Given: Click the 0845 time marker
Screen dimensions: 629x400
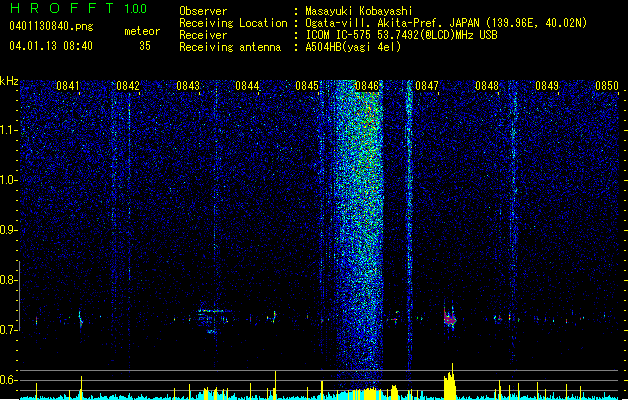Looking at the screenshot, I should point(307,86).
